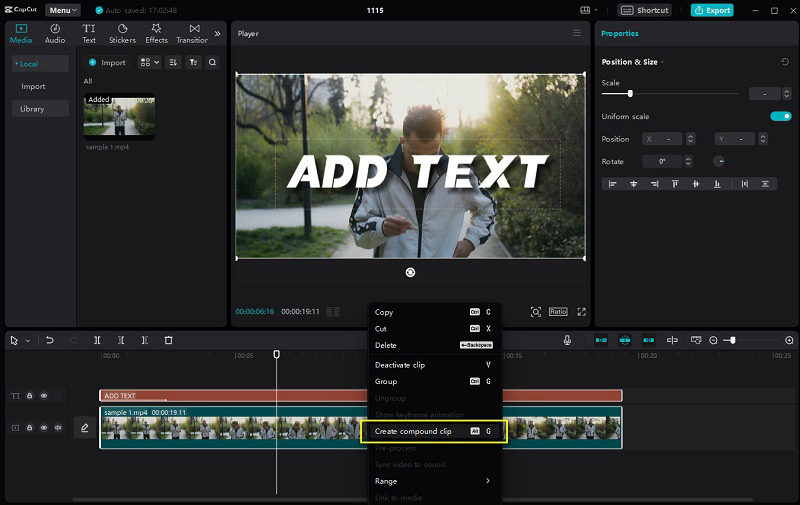Image resolution: width=800 pixels, height=505 pixels.
Task: Open the media search magnifier icon
Action: click(x=212, y=62)
